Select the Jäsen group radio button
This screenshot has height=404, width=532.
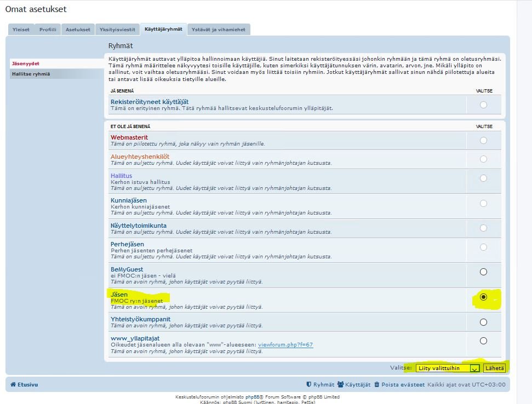[x=483, y=297]
